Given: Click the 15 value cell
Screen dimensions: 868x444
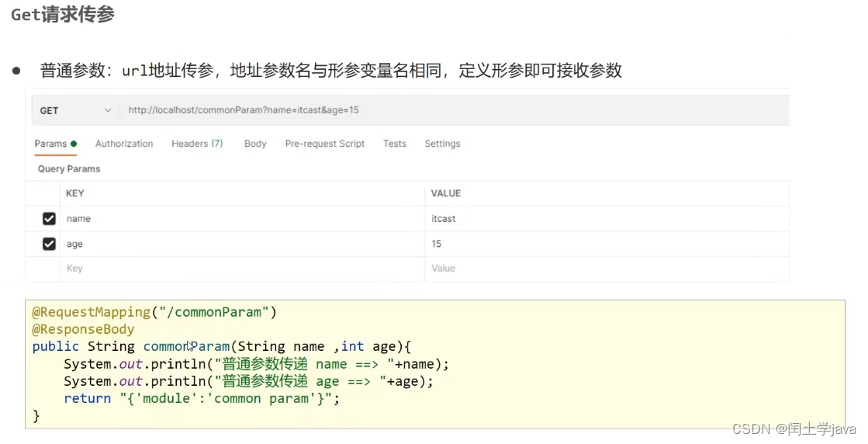Looking at the screenshot, I should (607, 245).
